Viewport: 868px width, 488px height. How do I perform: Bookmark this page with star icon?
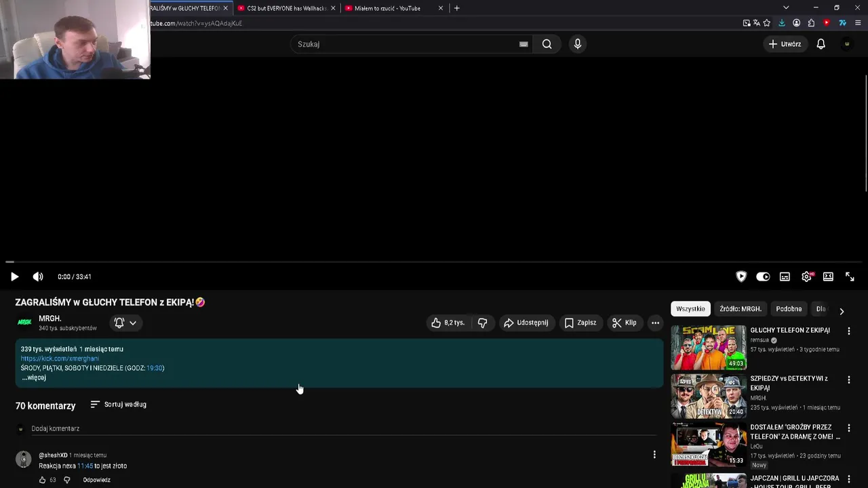767,23
